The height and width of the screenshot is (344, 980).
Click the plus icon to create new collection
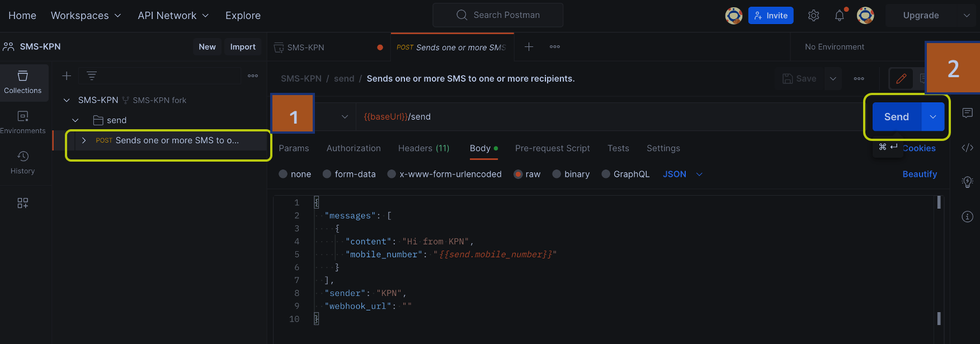pyautogui.click(x=67, y=76)
